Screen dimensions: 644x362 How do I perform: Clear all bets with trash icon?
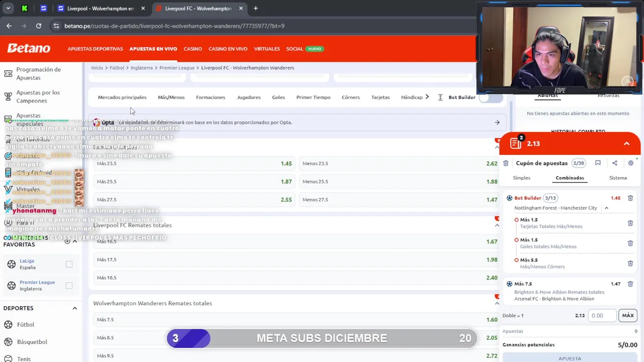pyautogui.click(x=506, y=163)
